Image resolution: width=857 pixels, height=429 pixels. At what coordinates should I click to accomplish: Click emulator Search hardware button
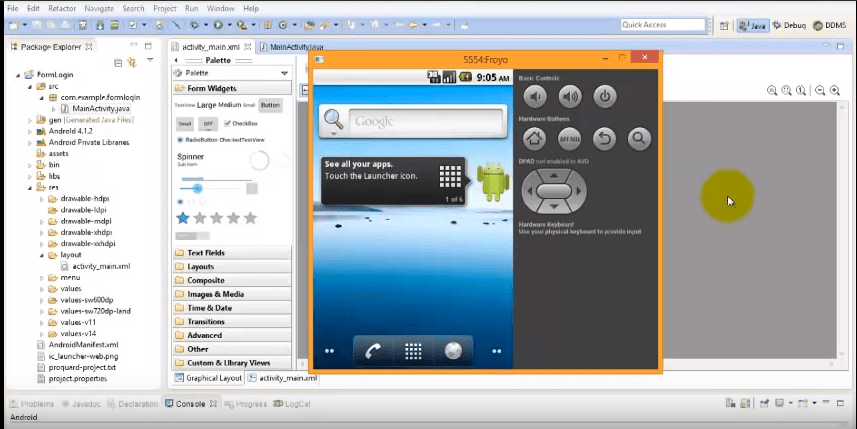639,139
